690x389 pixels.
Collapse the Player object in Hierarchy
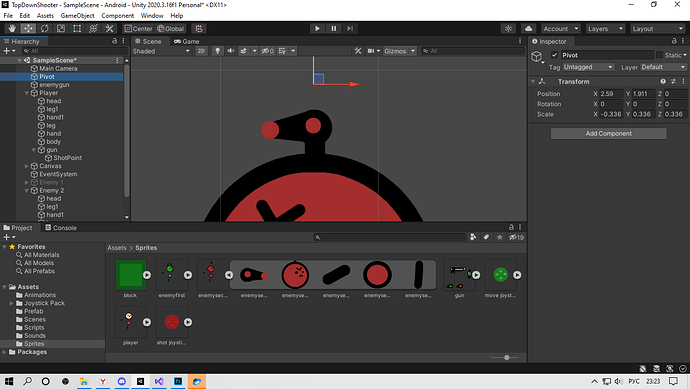(27, 93)
